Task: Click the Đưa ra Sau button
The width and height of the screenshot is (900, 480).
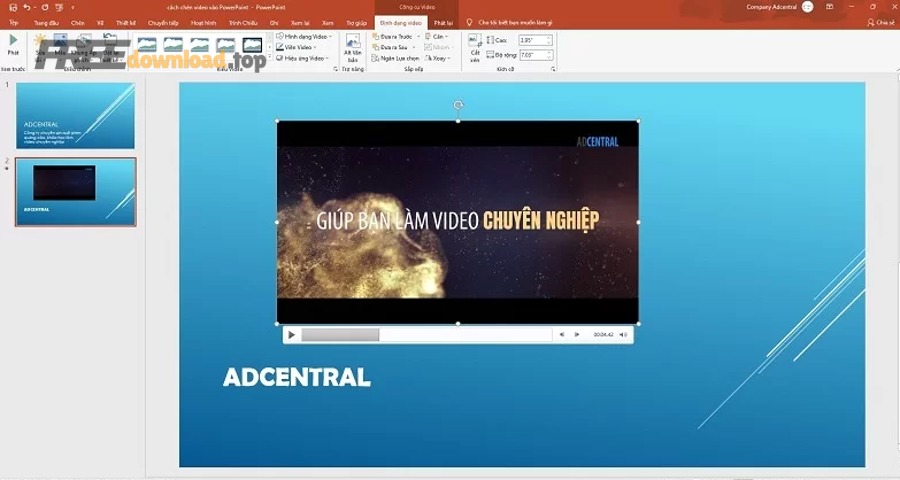Action: click(x=390, y=47)
